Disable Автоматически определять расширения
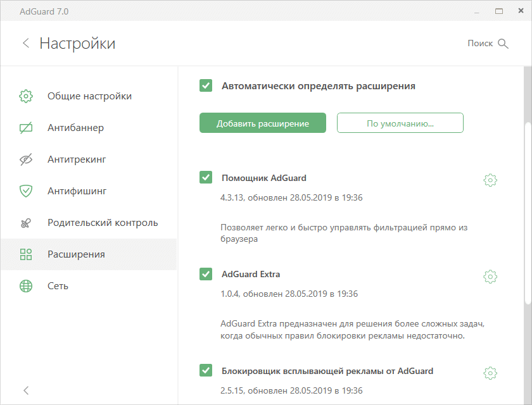The width and height of the screenshot is (532, 405). [x=205, y=85]
